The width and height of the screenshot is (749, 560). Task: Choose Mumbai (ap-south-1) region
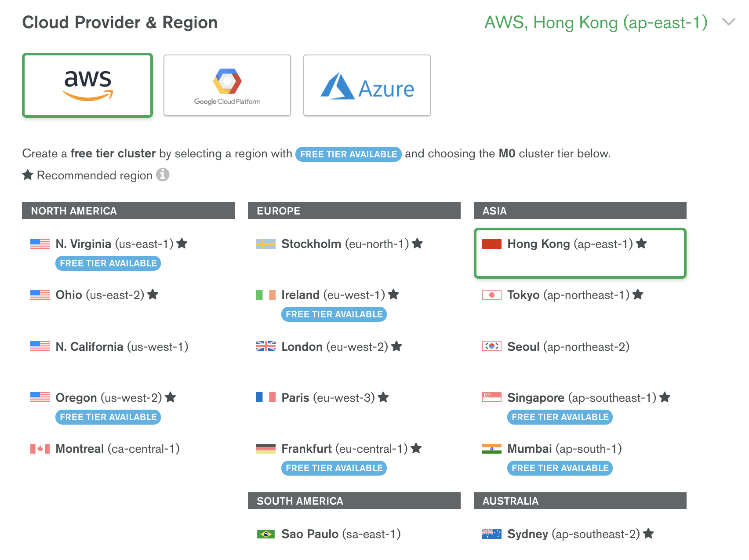(x=564, y=449)
